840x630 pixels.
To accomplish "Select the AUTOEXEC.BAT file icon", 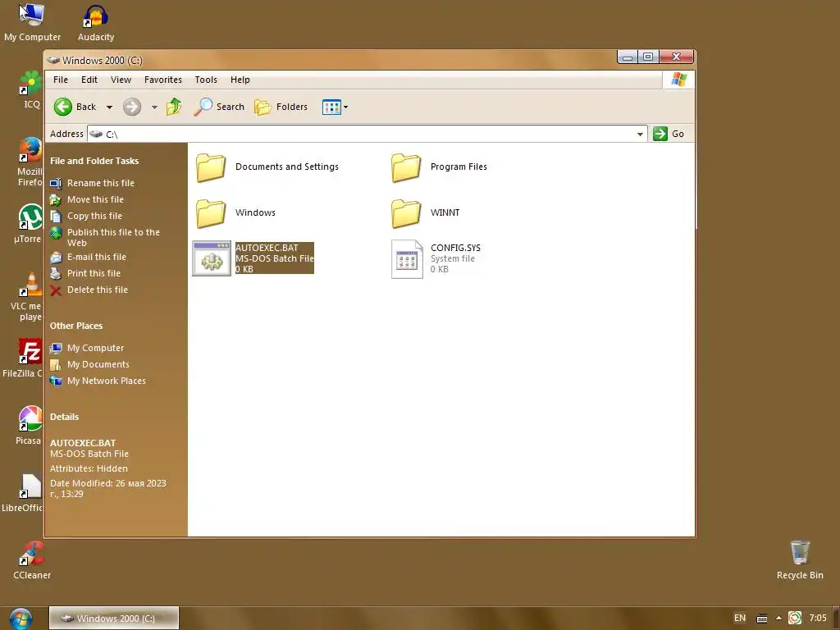I will pos(212,258).
